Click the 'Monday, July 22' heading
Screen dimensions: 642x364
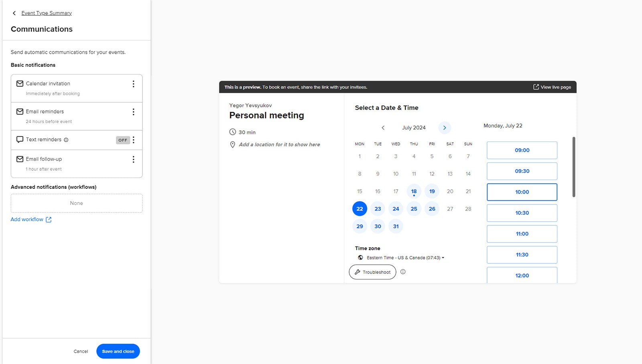pos(503,125)
